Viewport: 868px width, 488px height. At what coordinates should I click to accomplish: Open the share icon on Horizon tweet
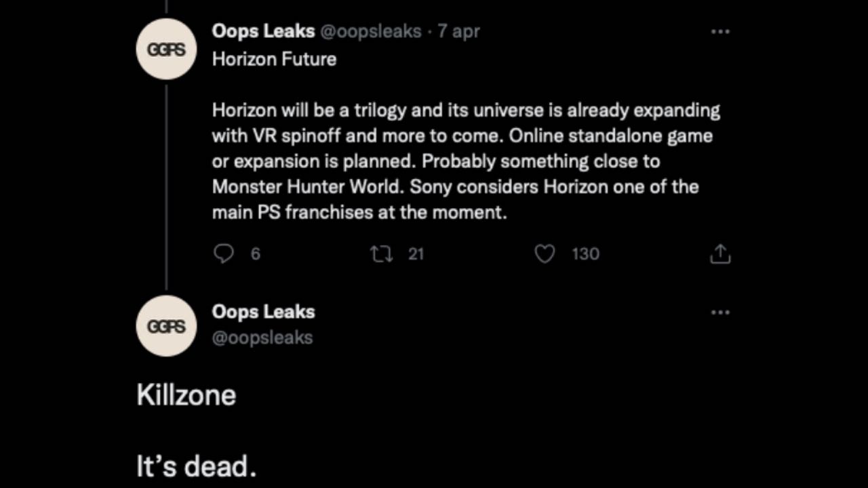[719, 253]
